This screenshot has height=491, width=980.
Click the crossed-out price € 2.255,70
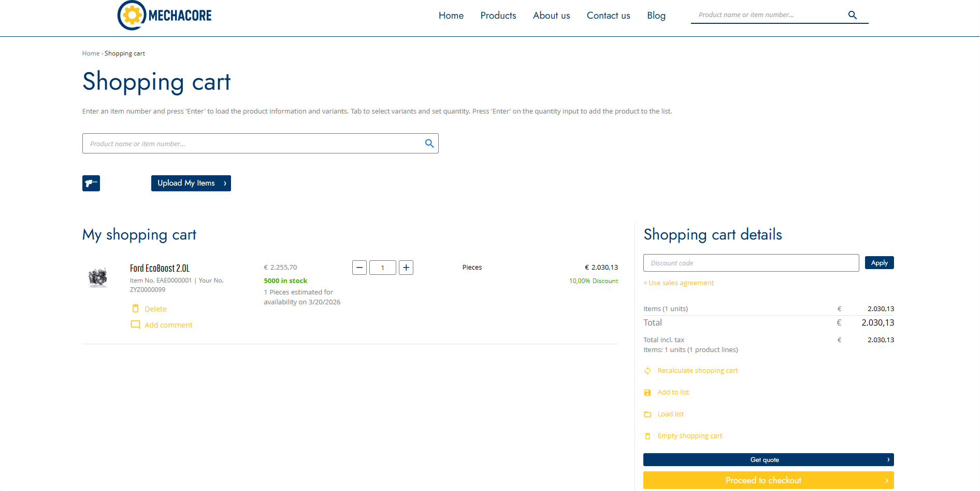280,268
